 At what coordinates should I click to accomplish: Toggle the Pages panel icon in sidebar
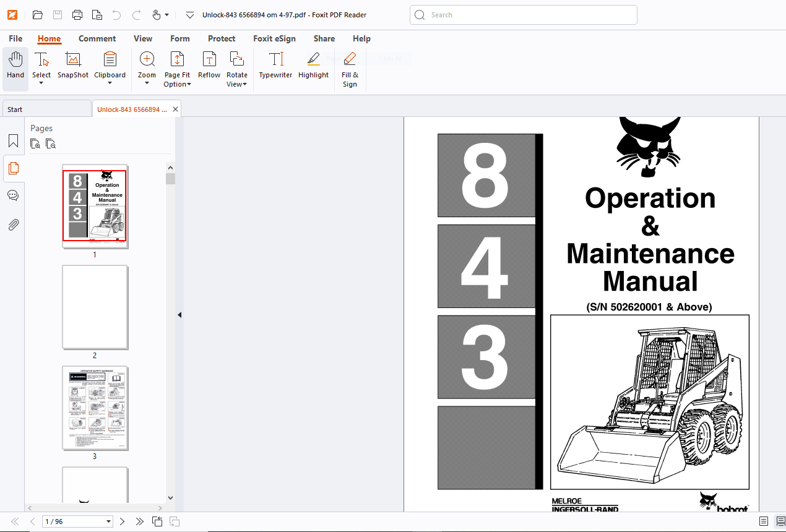[13, 168]
